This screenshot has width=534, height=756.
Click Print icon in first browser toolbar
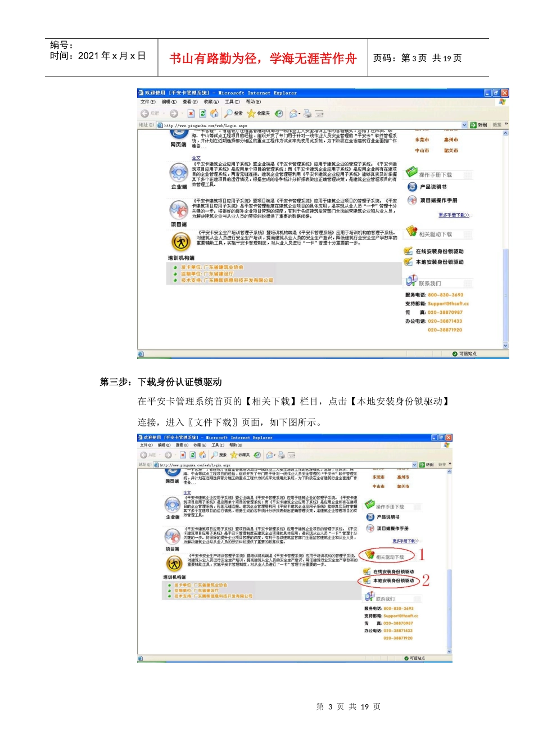[307, 114]
